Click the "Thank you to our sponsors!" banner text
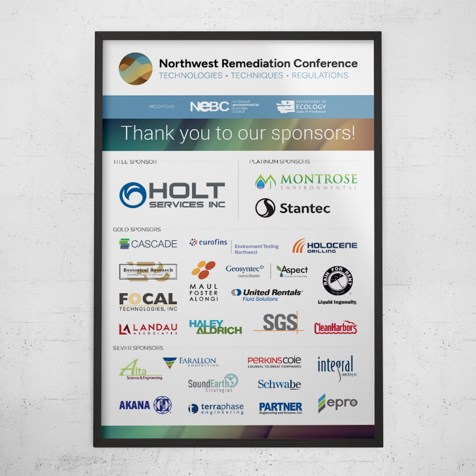The width and height of the screenshot is (476, 476). (x=238, y=133)
